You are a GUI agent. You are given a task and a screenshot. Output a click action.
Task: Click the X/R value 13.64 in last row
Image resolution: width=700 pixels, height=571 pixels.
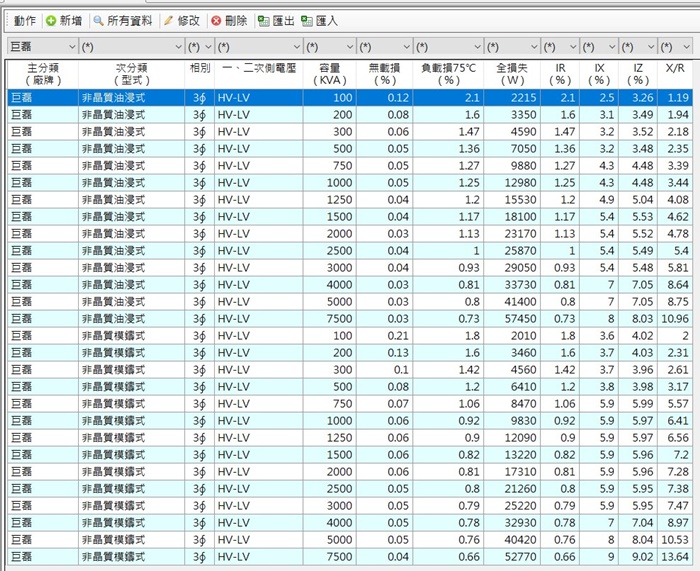pos(675,557)
